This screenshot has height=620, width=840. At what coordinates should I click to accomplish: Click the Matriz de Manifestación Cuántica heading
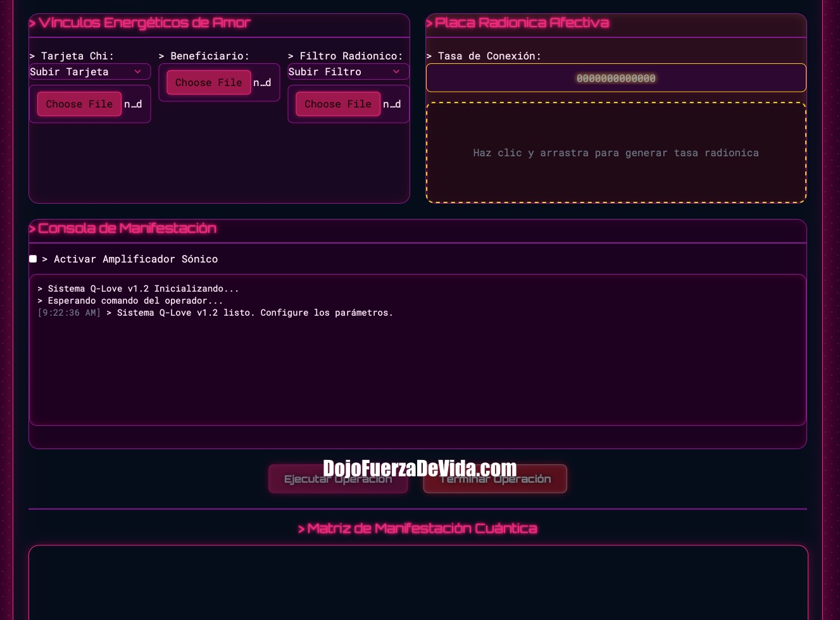pos(418,528)
